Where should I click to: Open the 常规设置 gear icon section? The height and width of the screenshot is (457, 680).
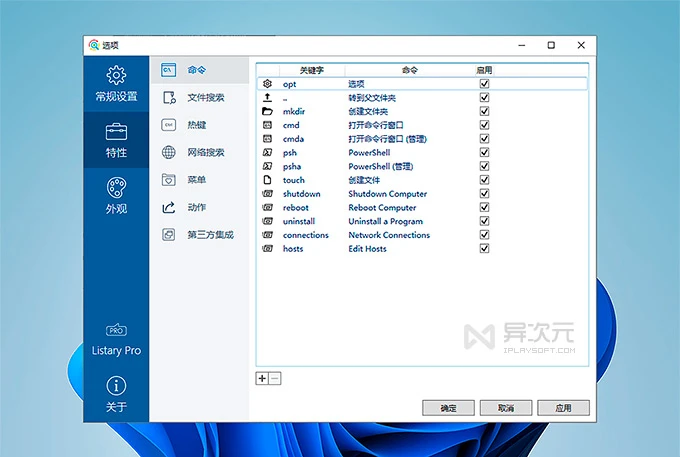(116, 76)
